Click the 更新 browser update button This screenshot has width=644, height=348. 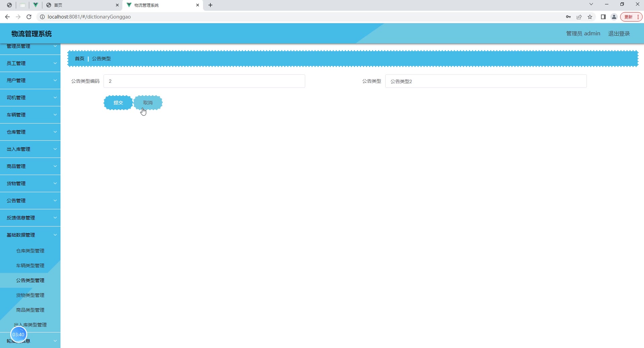[632, 17]
